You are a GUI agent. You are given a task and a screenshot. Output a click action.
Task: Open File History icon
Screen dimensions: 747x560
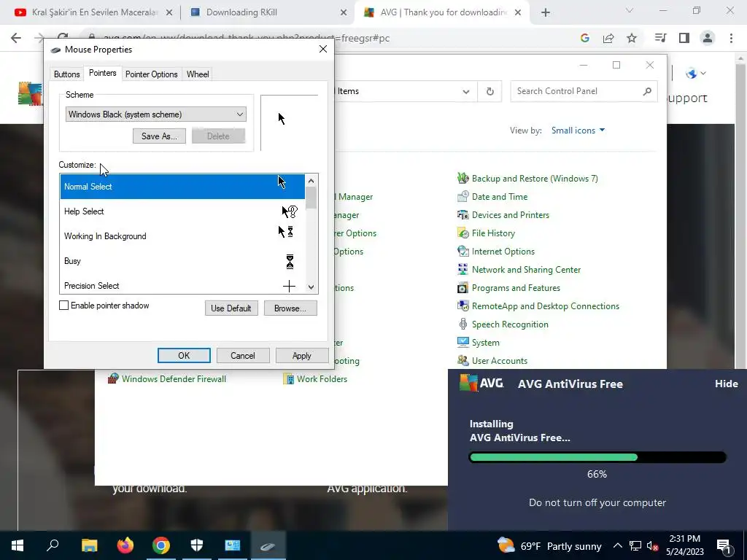point(462,233)
